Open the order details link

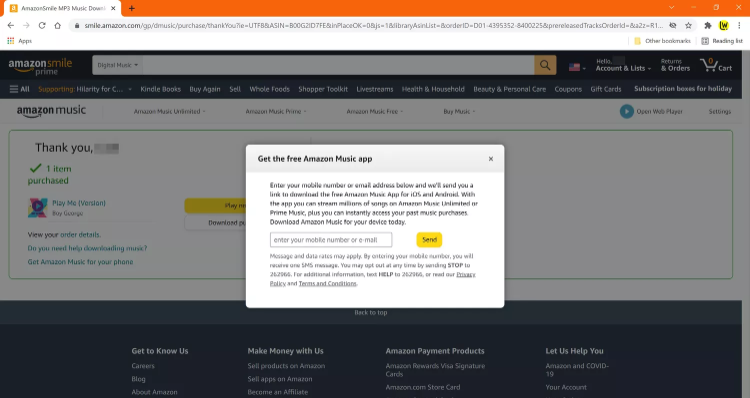pos(80,235)
